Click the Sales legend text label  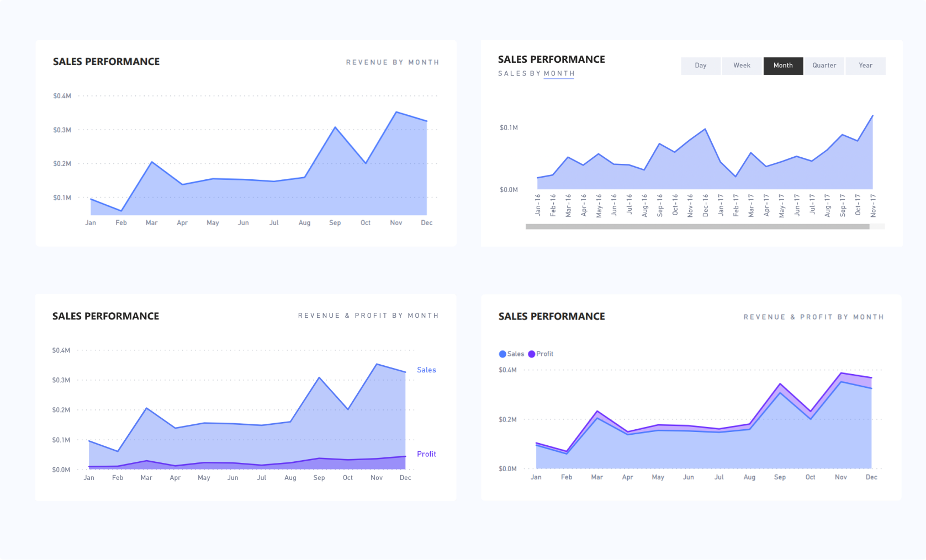(x=516, y=354)
